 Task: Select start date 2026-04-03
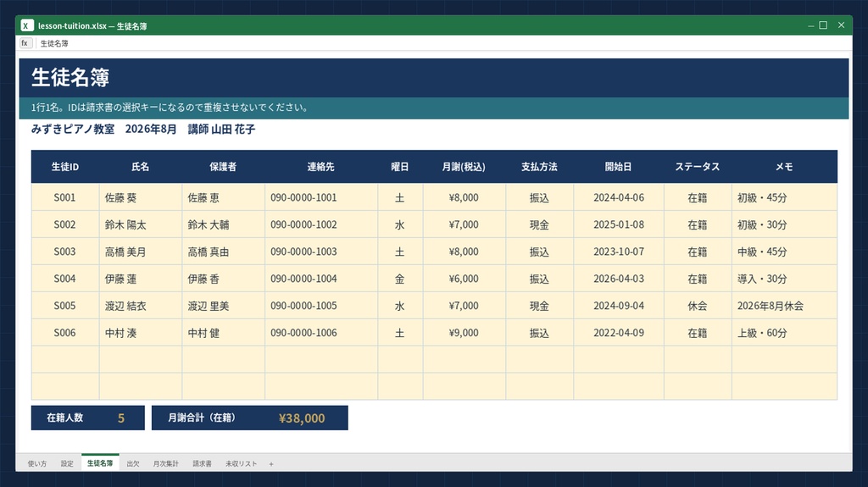click(618, 279)
